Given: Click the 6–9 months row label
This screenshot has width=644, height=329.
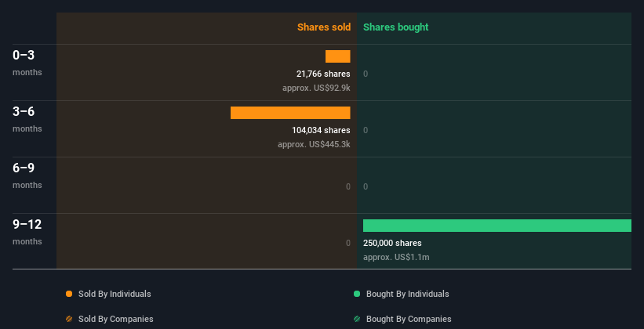Looking at the screenshot, I should point(27,175).
